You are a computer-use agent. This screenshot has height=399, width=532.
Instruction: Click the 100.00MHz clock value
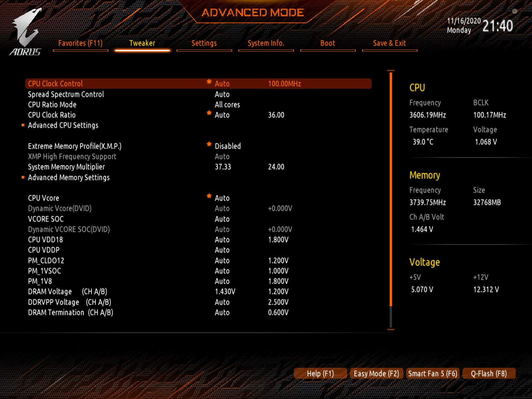(x=285, y=84)
